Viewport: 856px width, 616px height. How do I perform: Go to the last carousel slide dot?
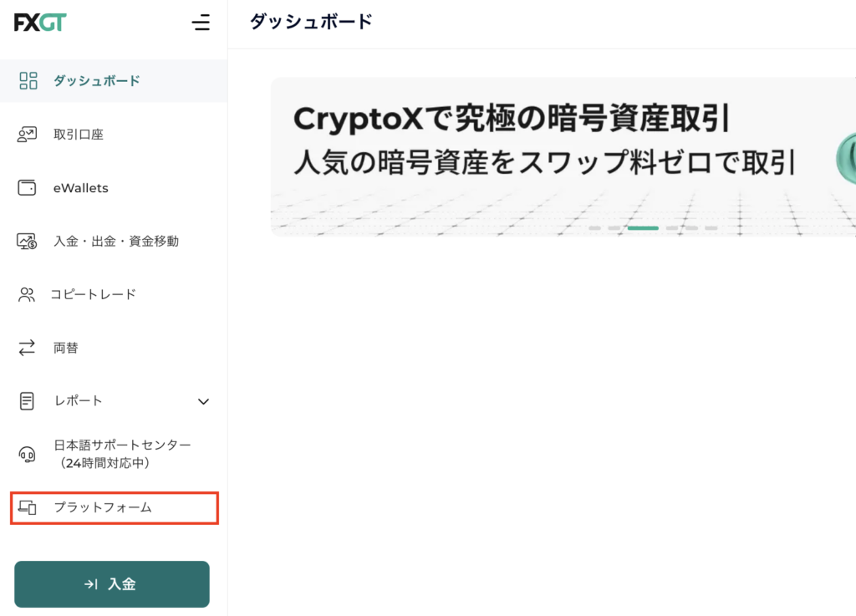click(x=711, y=228)
